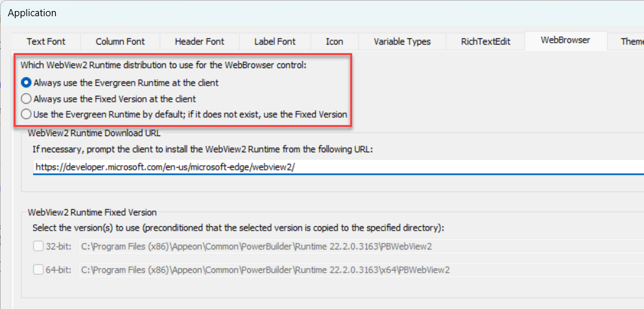Click the x64 PBWebView2 path field
Image resolution: width=644 pixels, height=309 pixels.
coord(357,269)
